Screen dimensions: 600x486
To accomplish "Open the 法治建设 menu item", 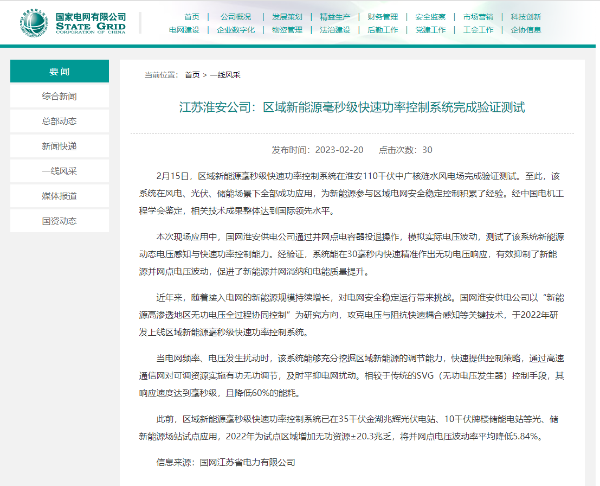I will point(335,30).
